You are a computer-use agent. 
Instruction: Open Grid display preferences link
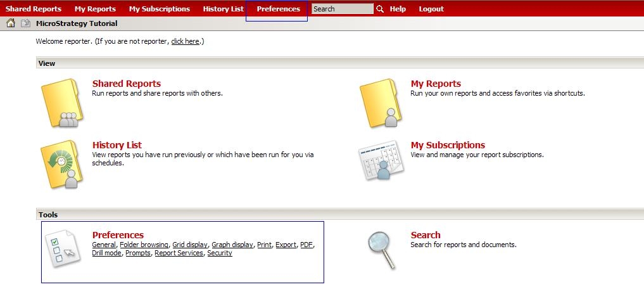190,245
